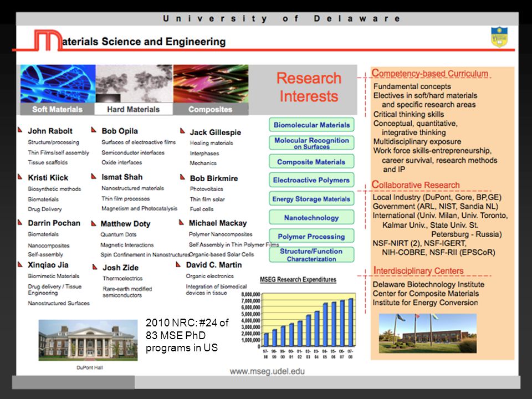Click the 97-98 bar in expenditures chart
Image resolution: width=532 pixels, height=399 pixels.
[x=266, y=339]
